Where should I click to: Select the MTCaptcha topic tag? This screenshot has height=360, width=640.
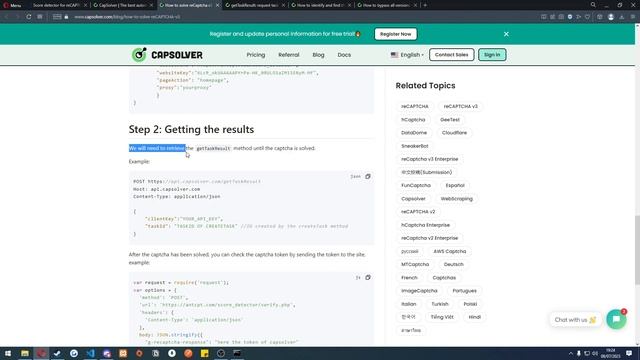pyautogui.click(x=415, y=264)
